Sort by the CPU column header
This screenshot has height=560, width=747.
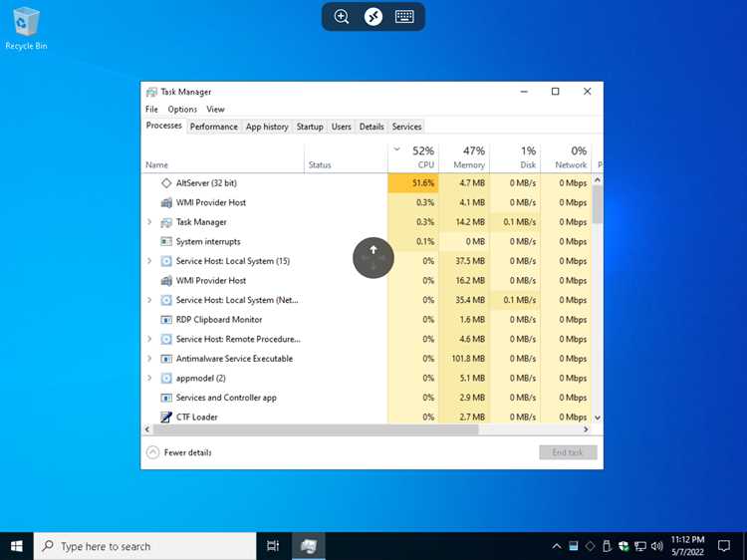coord(413,157)
